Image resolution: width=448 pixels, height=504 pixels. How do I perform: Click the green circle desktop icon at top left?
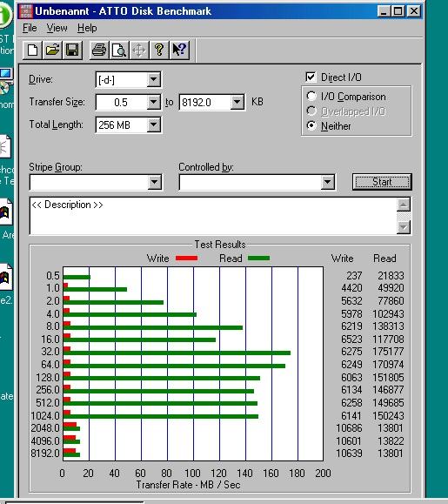click(x=5, y=15)
